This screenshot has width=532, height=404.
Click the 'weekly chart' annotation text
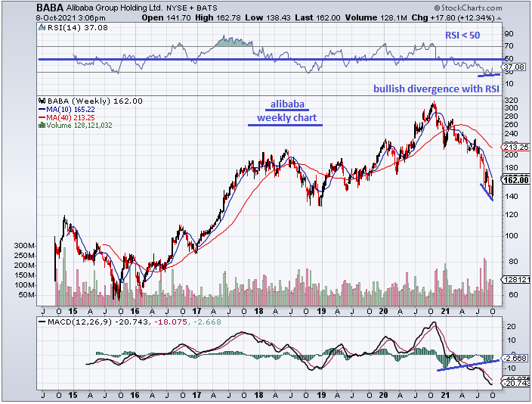[286, 118]
